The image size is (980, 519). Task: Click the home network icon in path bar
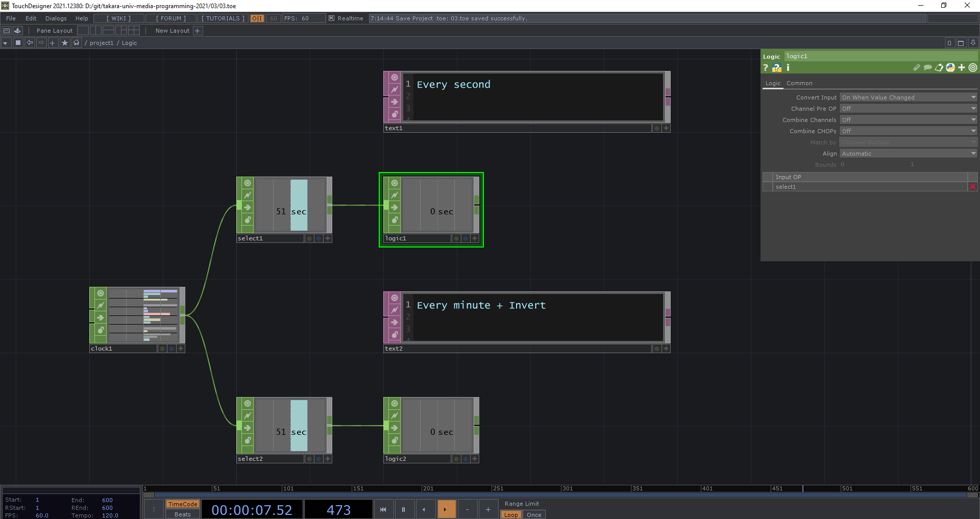[76, 43]
